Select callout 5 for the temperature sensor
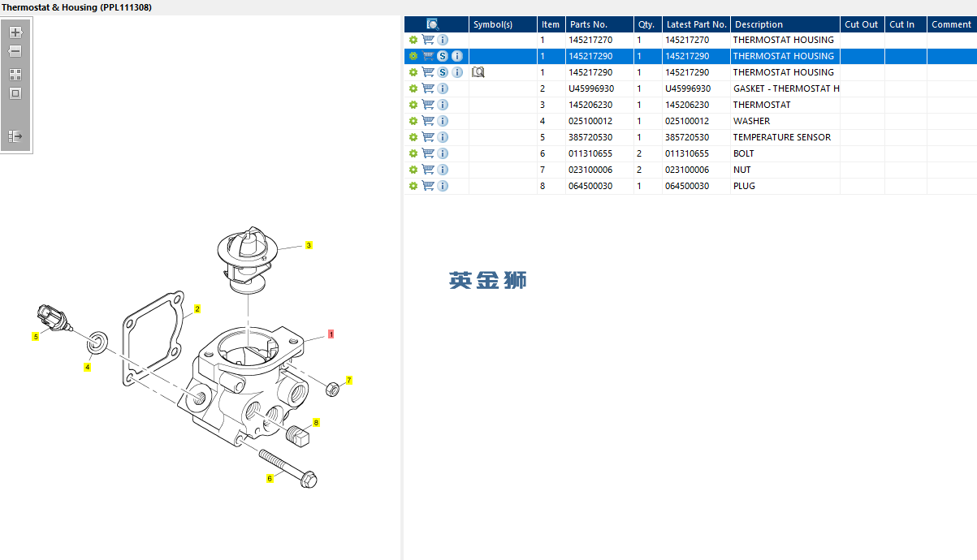The image size is (977, 560). (35, 336)
